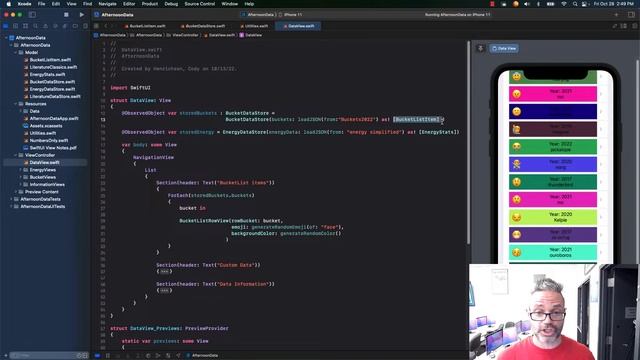The width and height of the screenshot is (640, 360).
Task: Expand the AfternoonDataTests group
Action: (11, 199)
